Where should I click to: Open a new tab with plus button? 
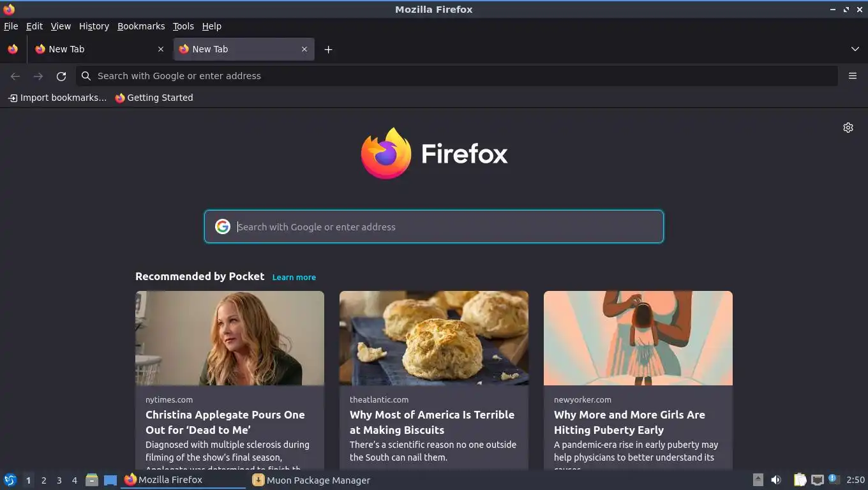[328, 49]
